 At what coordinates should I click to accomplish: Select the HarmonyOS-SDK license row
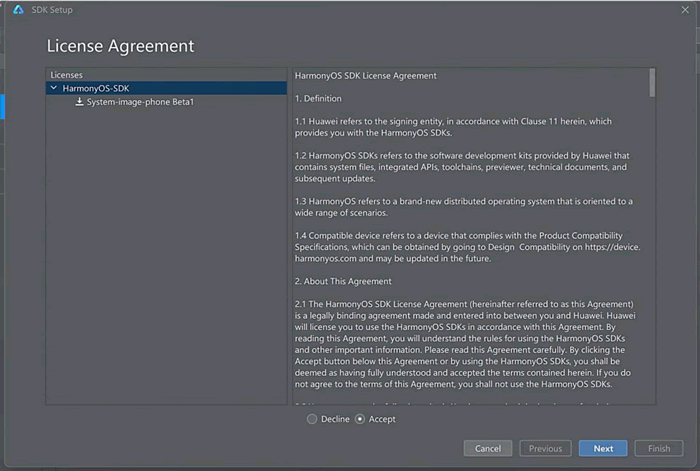pyautogui.click(x=166, y=88)
